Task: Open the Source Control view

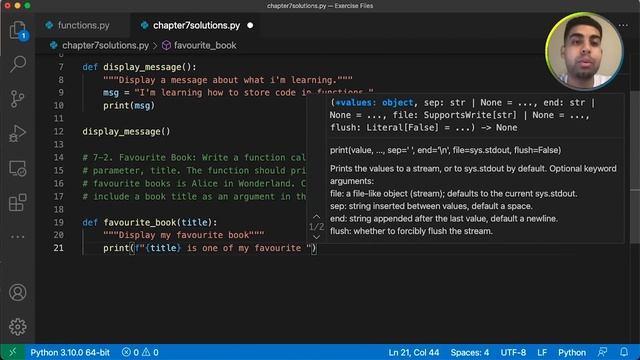Action: 18,99
